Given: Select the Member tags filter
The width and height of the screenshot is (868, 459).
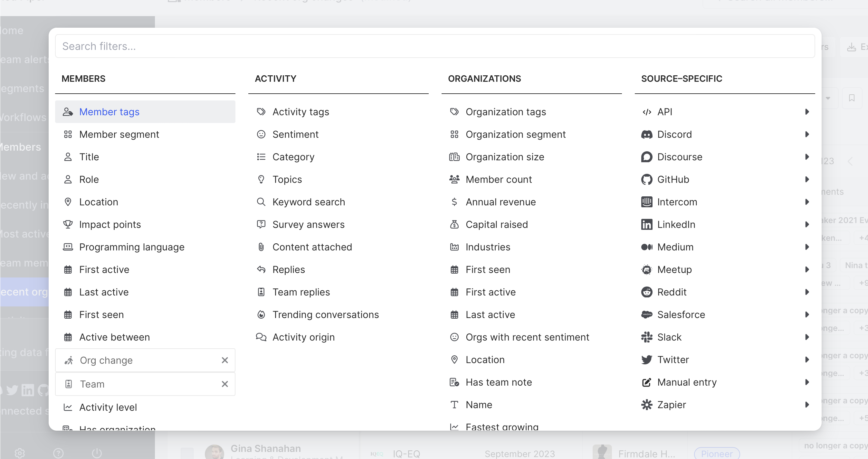Looking at the screenshot, I should point(109,112).
